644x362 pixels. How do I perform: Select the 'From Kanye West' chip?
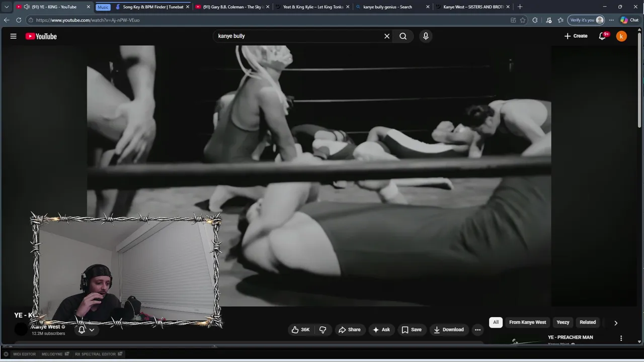pos(527,322)
